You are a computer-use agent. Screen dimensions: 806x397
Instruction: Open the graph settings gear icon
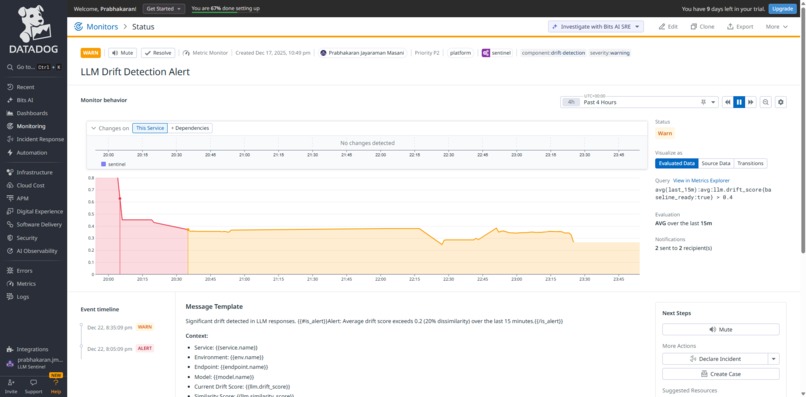(x=781, y=102)
